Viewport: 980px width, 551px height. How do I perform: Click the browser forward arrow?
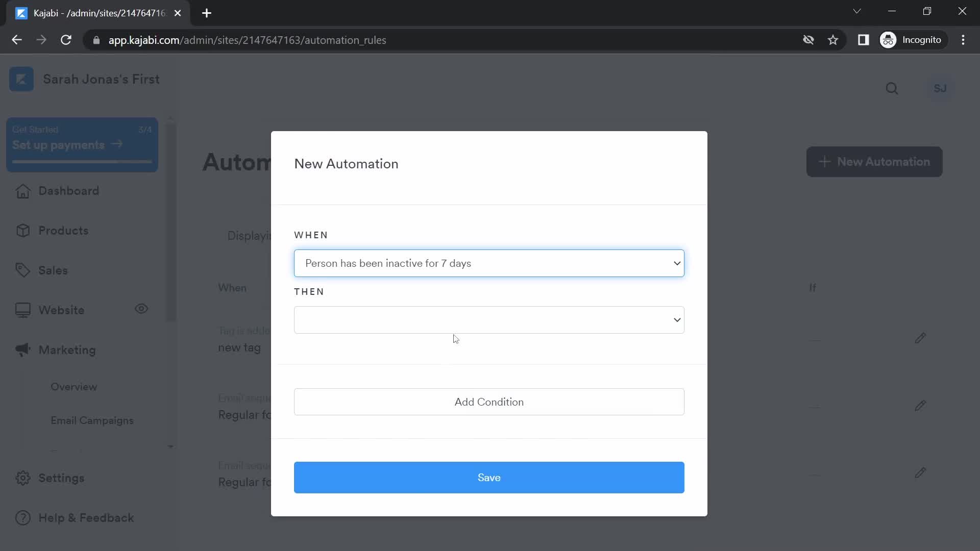pos(41,40)
